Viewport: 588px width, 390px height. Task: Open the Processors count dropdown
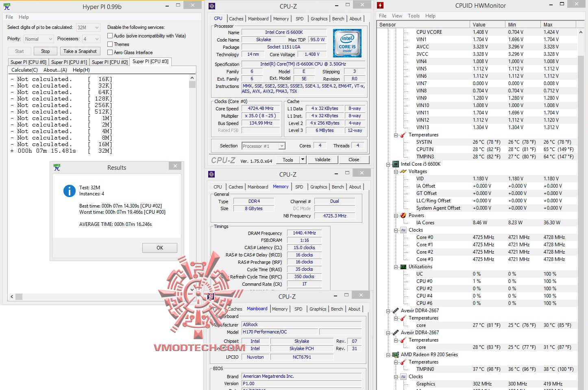click(91, 39)
